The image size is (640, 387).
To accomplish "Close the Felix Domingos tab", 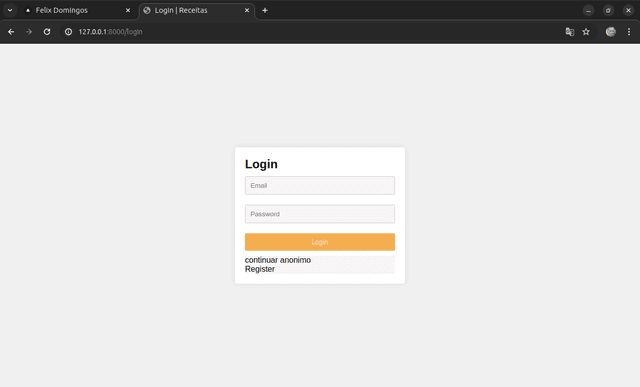I will (128, 11).
